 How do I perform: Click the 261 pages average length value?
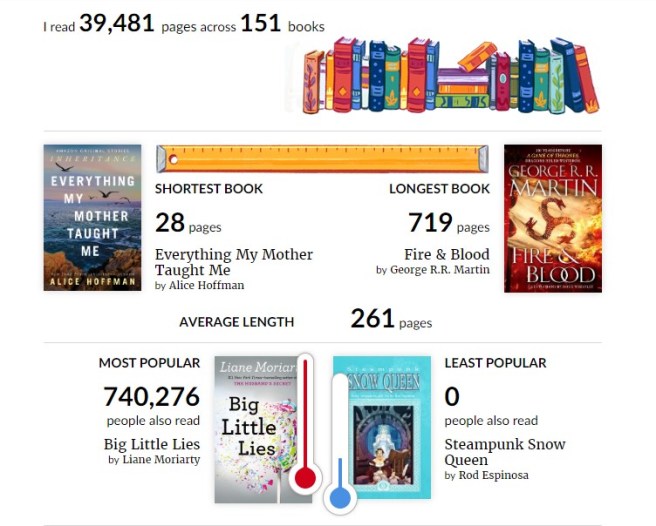point(373,320)
